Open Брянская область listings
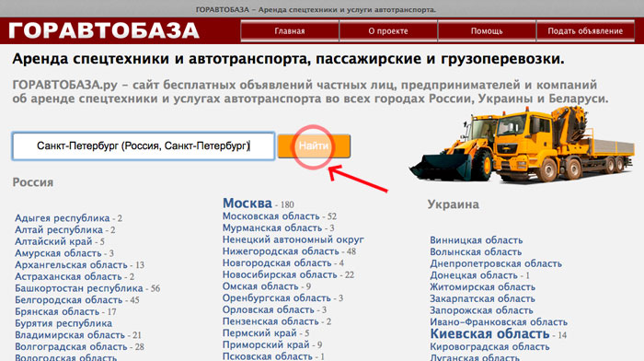 pyautogui.click(x=57, y=311)
